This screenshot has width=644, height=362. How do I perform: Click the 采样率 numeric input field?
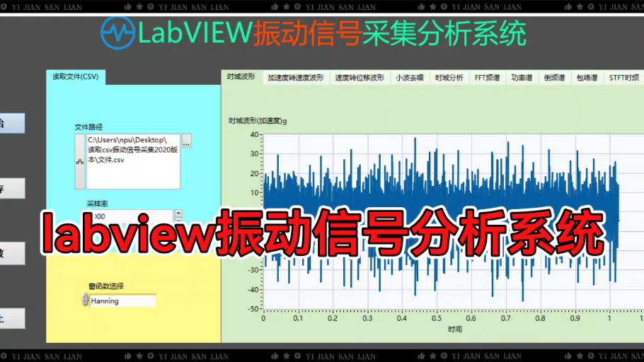point(132,216)
